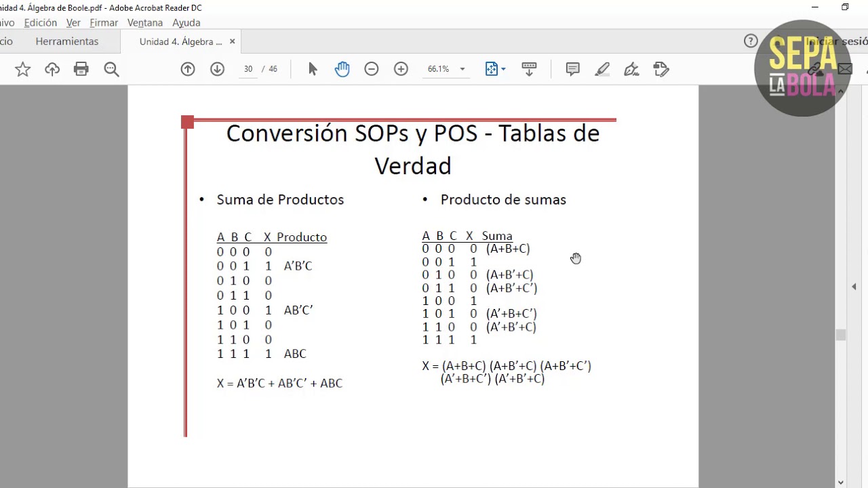
Task: Click the 'A B C X Suma' table header
Action: click(467, 236)
